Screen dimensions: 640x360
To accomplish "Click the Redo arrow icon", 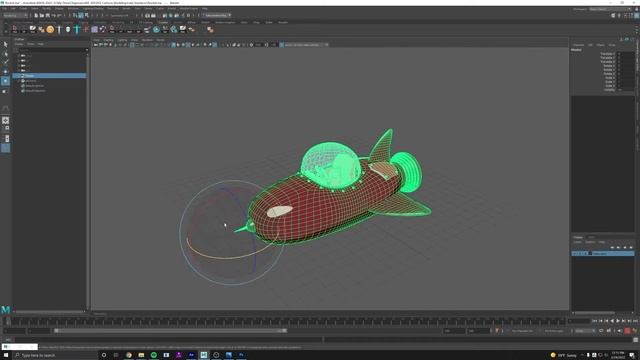I will coord(59,16).
